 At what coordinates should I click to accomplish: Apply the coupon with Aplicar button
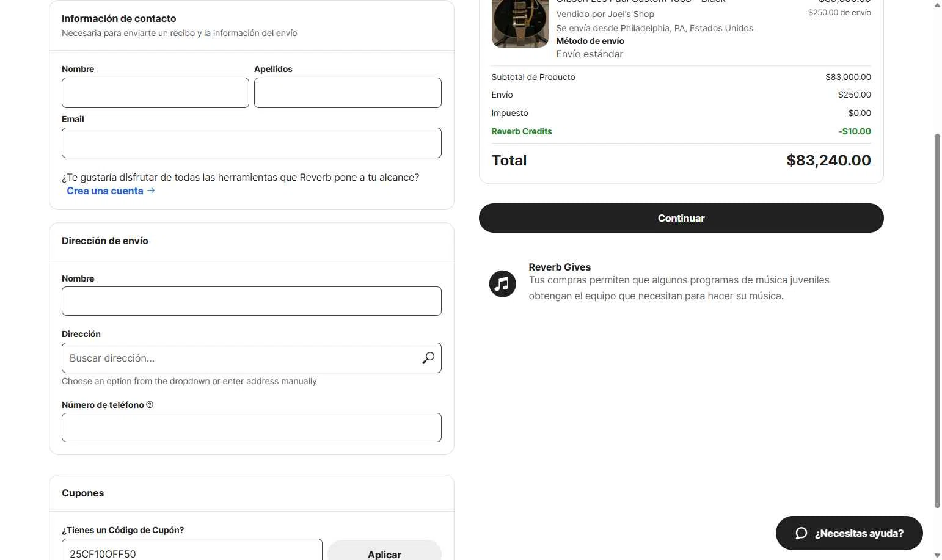tap(384, 553)
